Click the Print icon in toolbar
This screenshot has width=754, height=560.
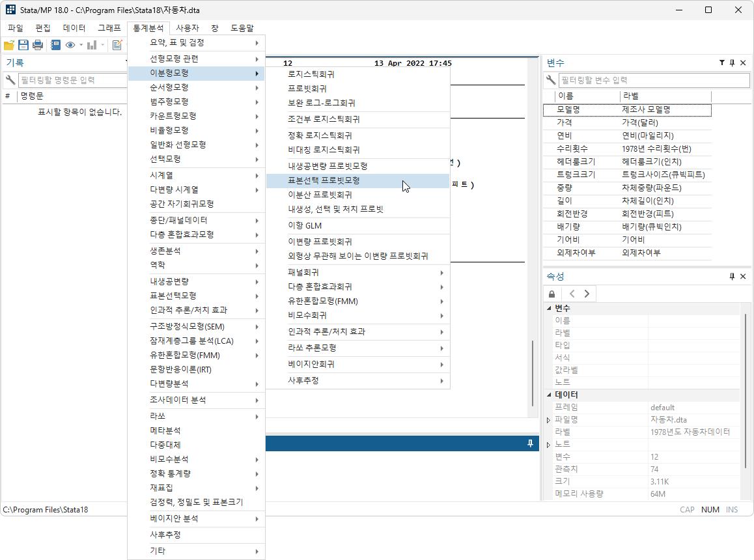[38, 45]
